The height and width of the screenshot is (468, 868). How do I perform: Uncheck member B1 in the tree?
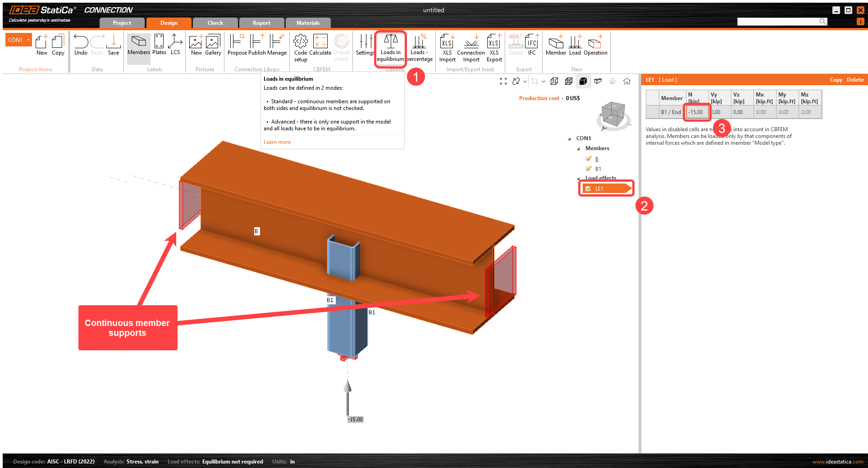point(589,169)
